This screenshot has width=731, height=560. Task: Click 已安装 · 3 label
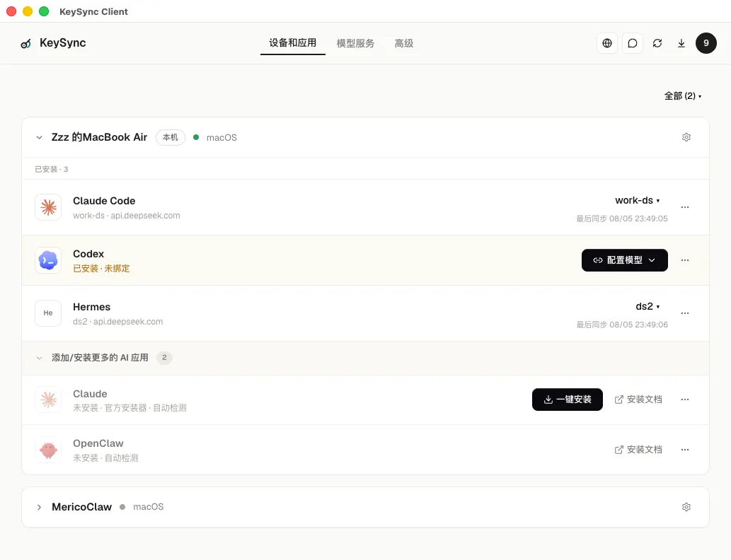pos(51,169)
